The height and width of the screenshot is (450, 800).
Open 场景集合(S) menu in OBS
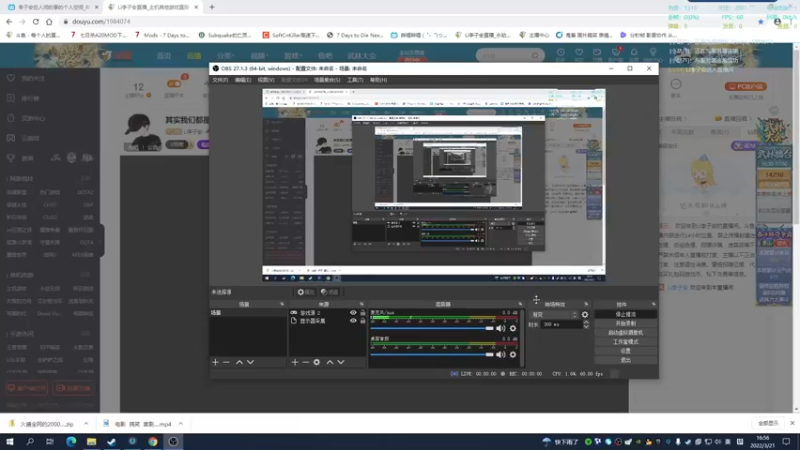tap(327, 80)
